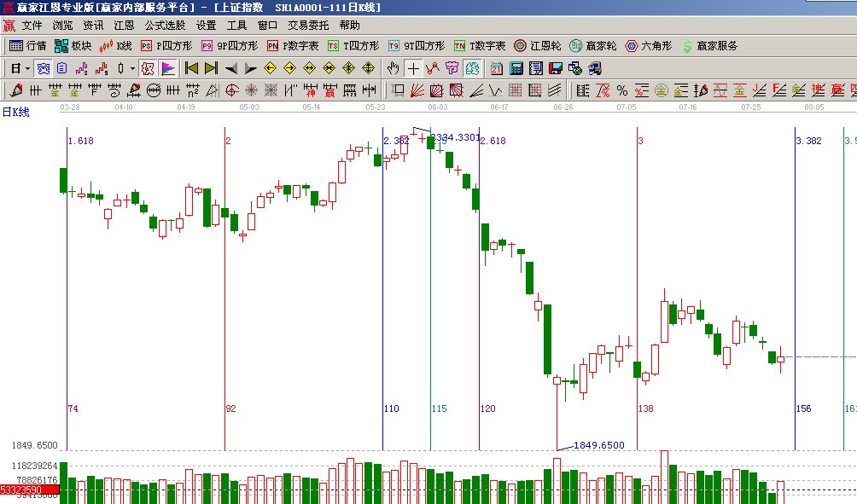Expand the 日 period dropdown arrow
The height and width of the screenshot is (504, 857).
point(27,68)
